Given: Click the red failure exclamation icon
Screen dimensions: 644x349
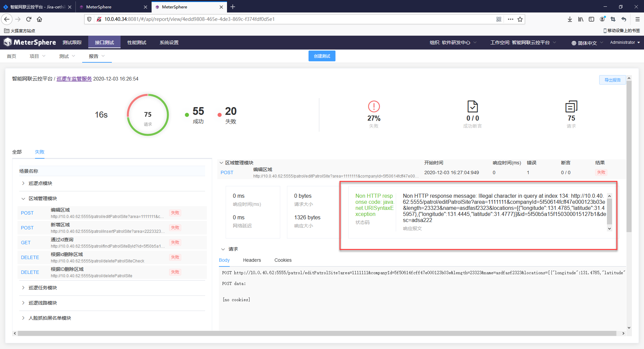Looking at the screenshot, I should tap(374, 106).
